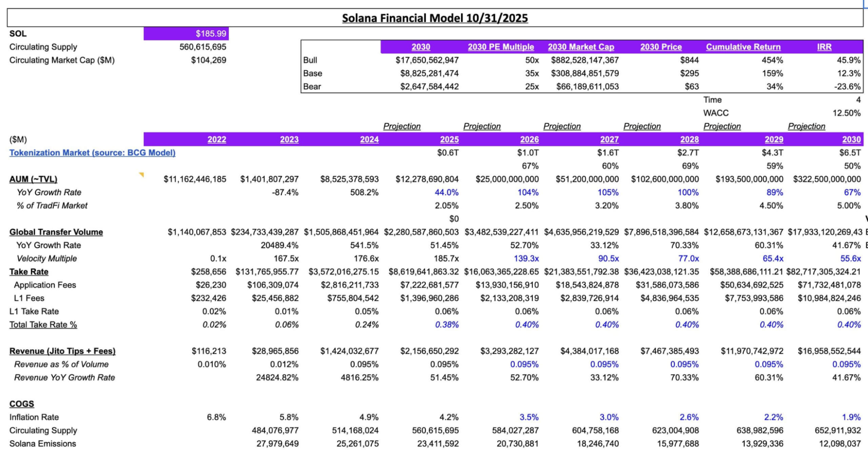Image resolution: width=868 pixels, height=450 pixels.
Task: Open the Tokenization Market BCG Model link
Action: (x=92, y=153)
